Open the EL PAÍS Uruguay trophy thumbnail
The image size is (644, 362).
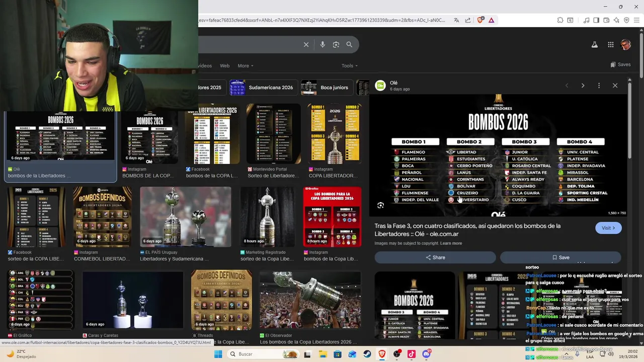pos(186,217)
